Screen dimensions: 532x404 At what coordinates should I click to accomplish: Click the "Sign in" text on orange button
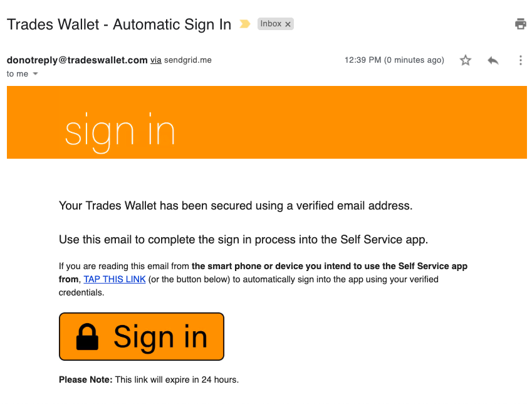(x=160, y=338)
